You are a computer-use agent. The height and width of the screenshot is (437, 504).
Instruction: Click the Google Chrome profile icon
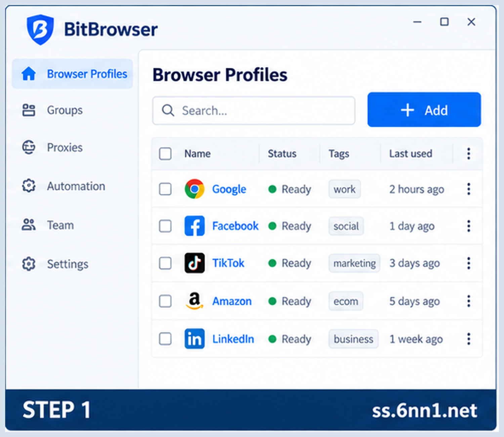pyautogui.click(x=195, y=189)
